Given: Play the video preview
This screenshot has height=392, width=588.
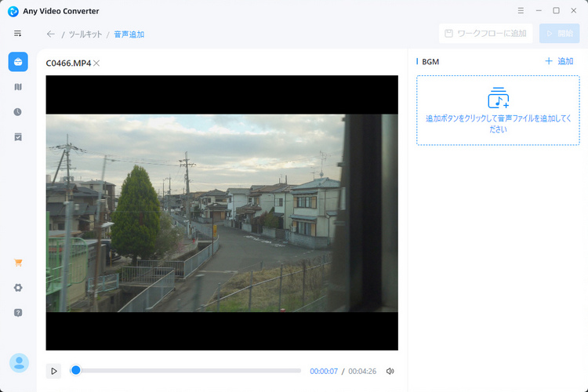Looking at the screenshot, I should coord(53,371).
